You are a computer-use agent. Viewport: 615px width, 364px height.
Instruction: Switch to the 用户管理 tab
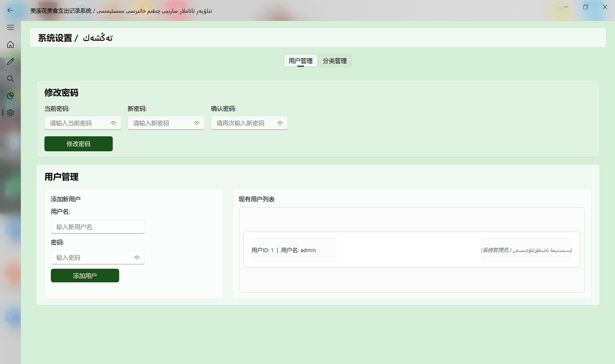coord(301,61)
